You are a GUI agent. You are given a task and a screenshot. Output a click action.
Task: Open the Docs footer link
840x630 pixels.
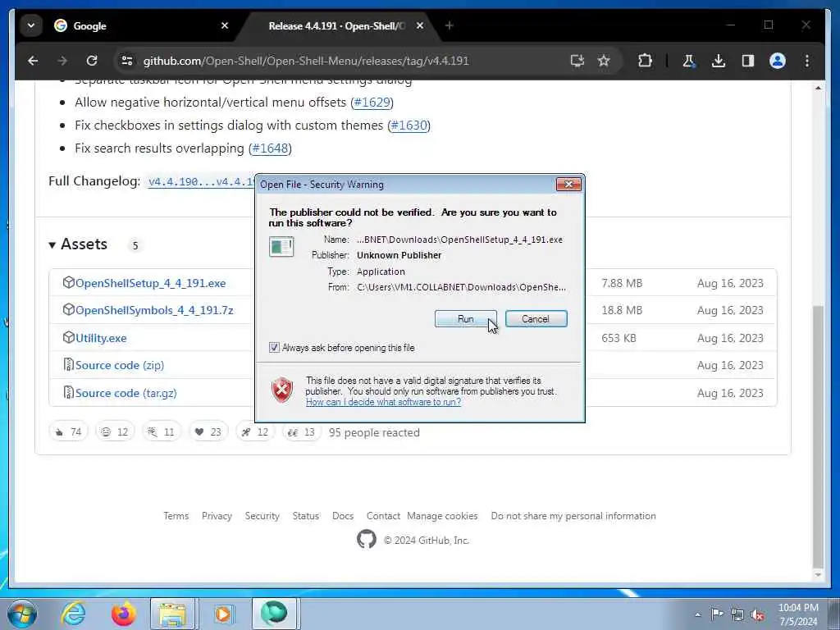343,516
